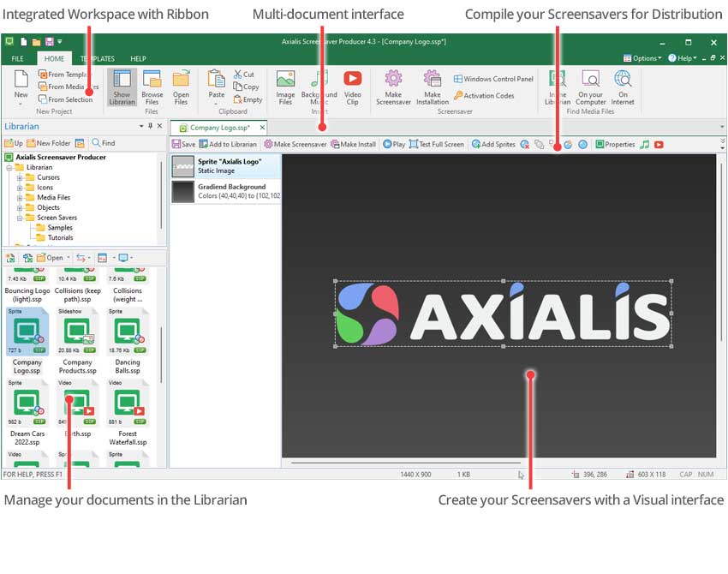Click Open Files in the ribbon
Image resolution: width=728 pixels, height=574 pixels.
pyautogui.click(x=181, y=87)
